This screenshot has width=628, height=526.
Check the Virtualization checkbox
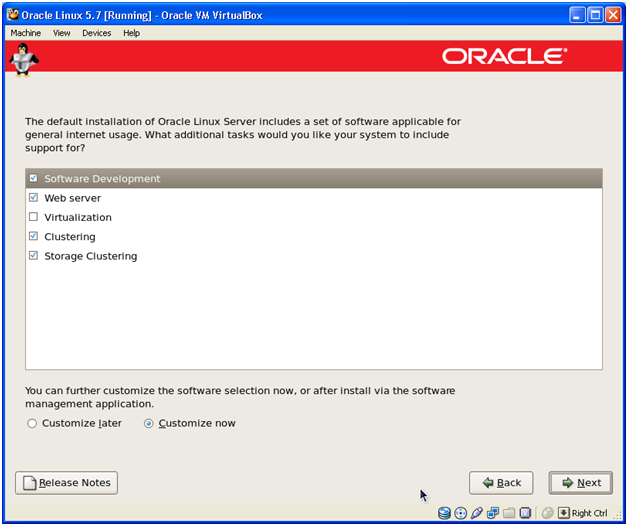click(x=33, y=217)
